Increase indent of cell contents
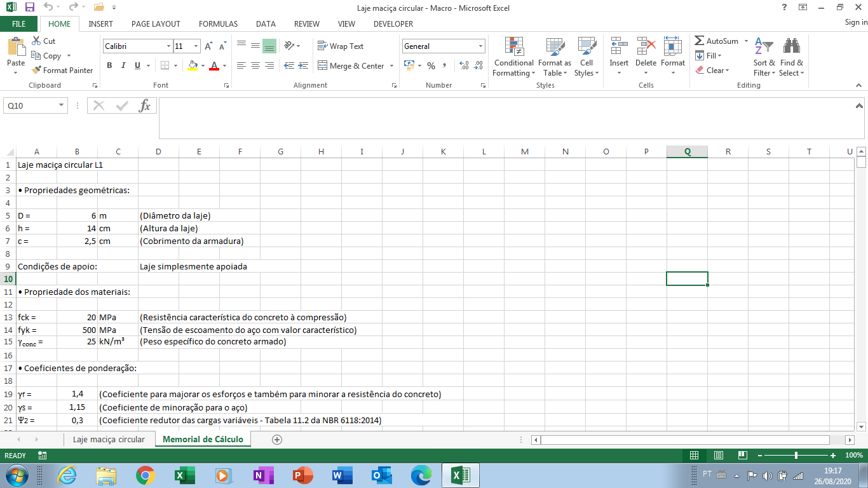 (x=303, y=65)
